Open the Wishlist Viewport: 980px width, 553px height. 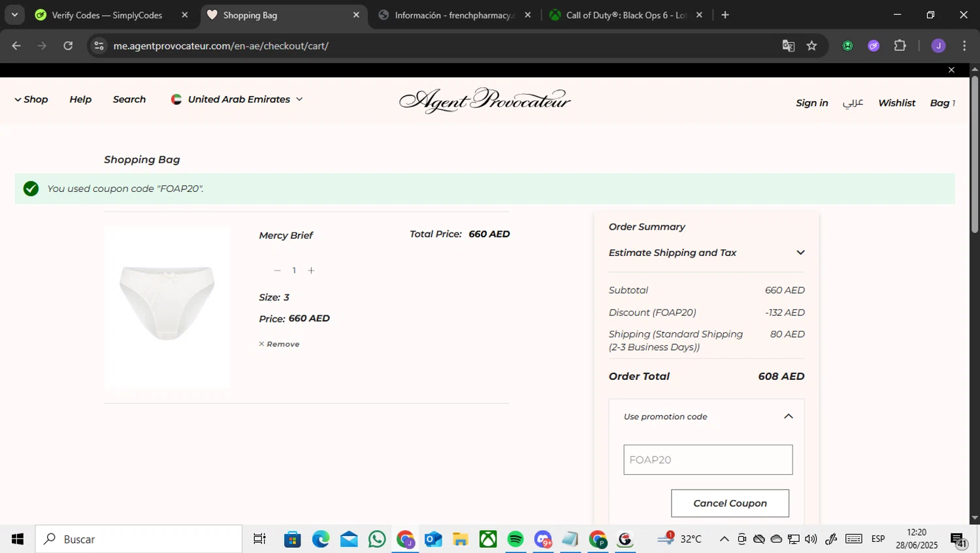coord(897,103)
